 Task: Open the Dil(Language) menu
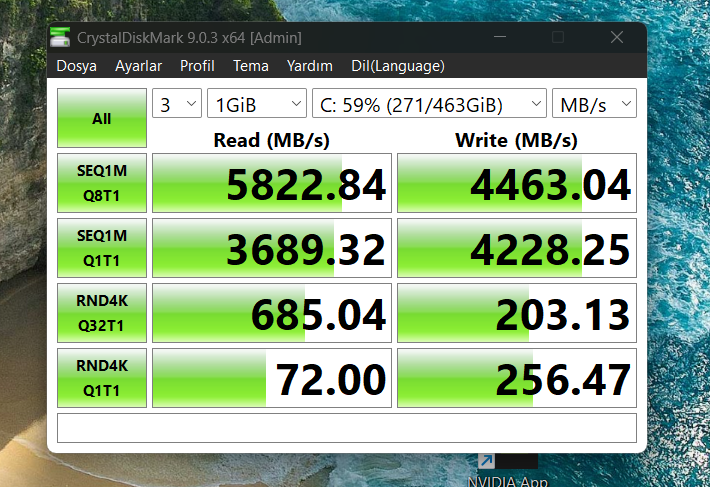[x=398, y=66]
